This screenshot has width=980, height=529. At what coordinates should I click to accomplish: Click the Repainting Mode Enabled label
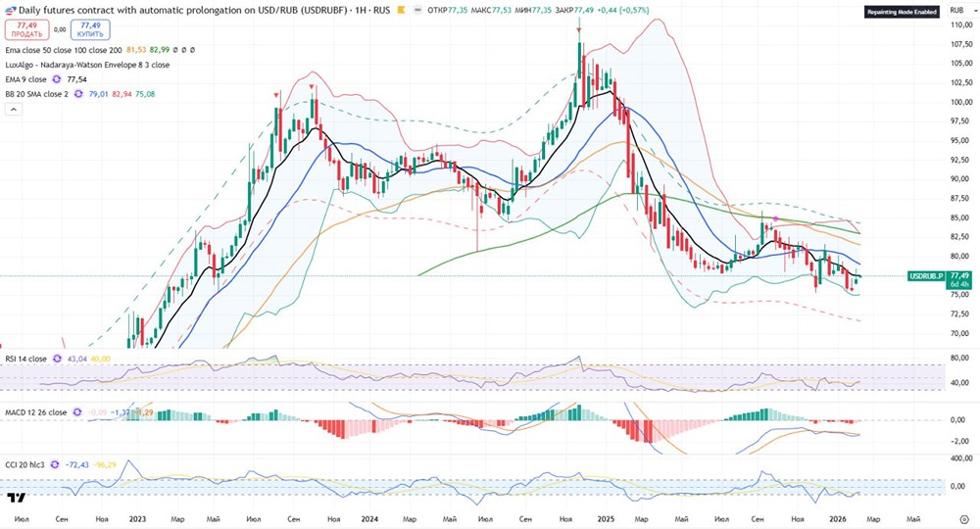(902, 12)
